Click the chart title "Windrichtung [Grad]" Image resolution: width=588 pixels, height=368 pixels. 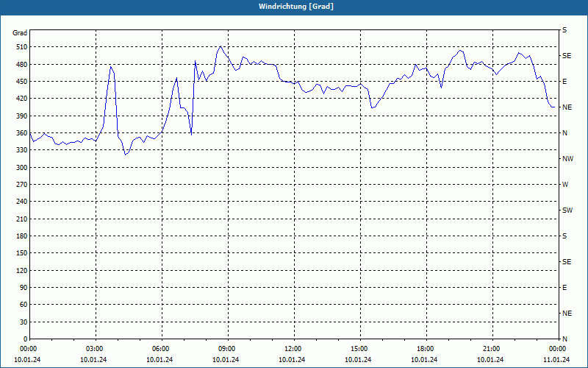coord(296,7)
